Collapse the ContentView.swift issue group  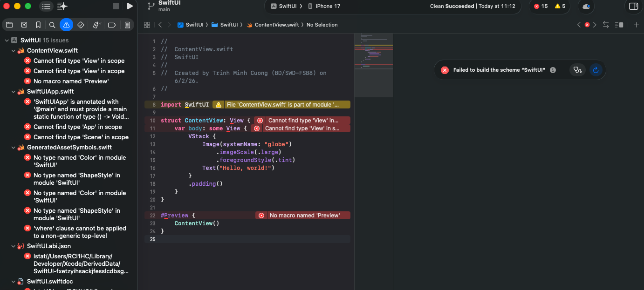(x=14, y=51)
